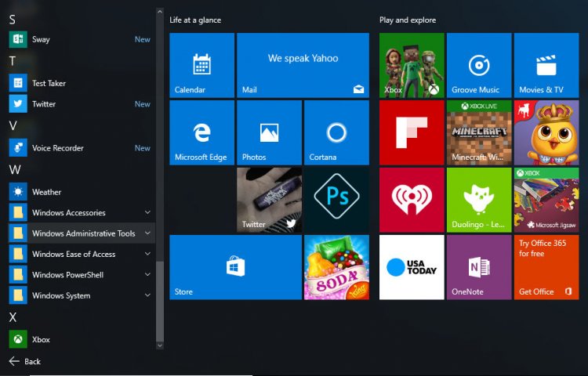Open the Calendar tile
The image size is (588, 376).
pos(201,65)
